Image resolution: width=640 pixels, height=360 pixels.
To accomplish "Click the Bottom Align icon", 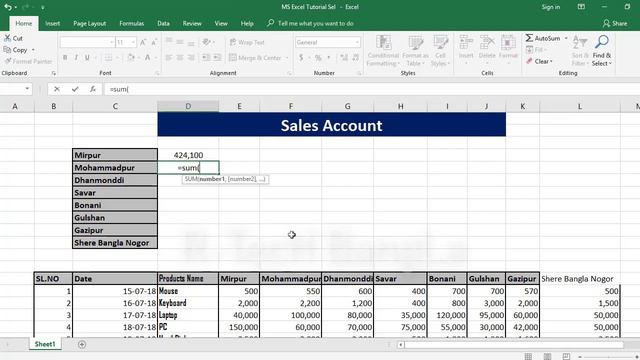I will pos(191,42).
